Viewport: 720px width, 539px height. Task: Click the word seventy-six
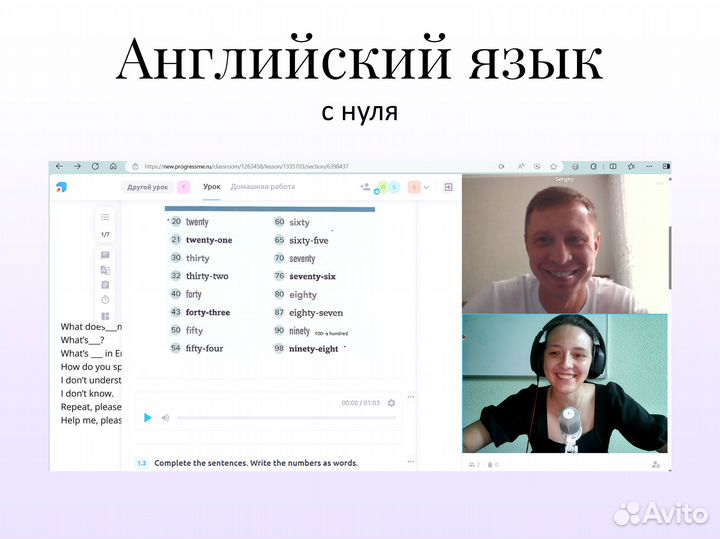click(x=312, y=276)
